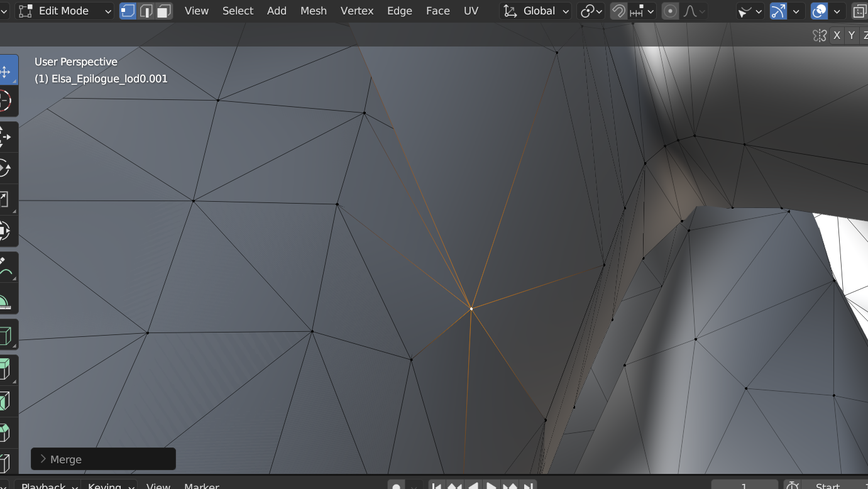Open gizmo settings dropdown arrow
The height and width of the screenshot is (489, 868).
point(796,11)
